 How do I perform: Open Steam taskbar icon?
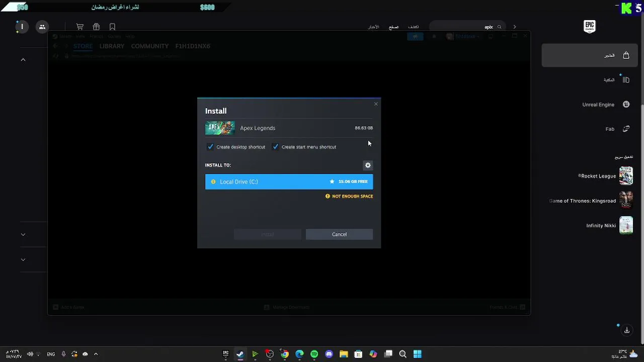coord(240,354)
